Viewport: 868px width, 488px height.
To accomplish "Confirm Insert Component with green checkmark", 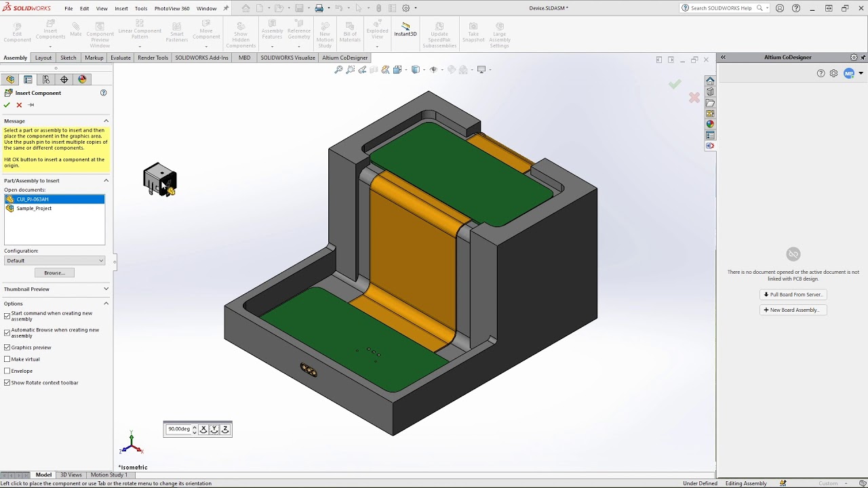I will point(7,105).
